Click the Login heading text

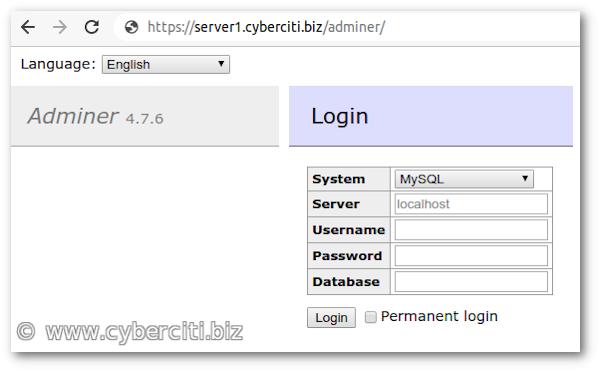coord(340,116)
